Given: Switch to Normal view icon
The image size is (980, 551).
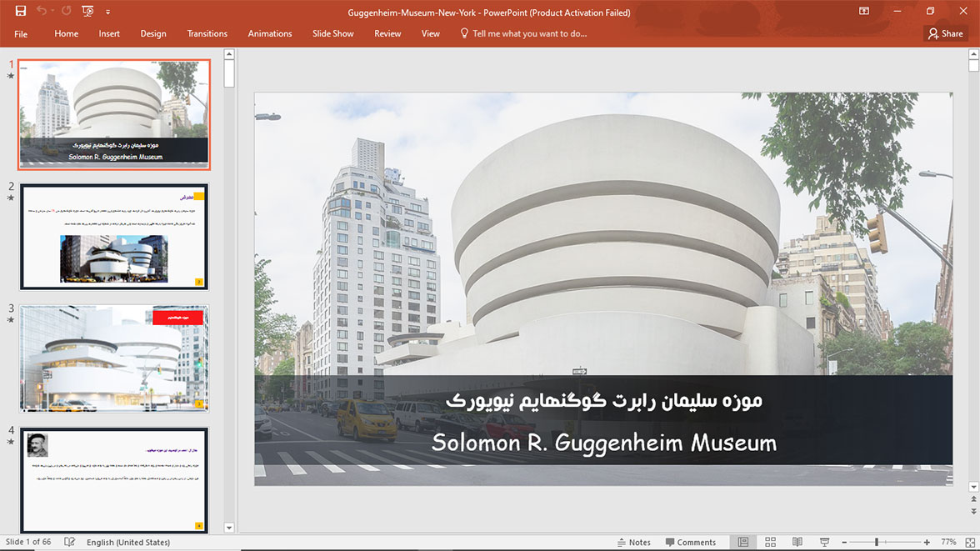Looking at the screenshot, I should 743,542.
